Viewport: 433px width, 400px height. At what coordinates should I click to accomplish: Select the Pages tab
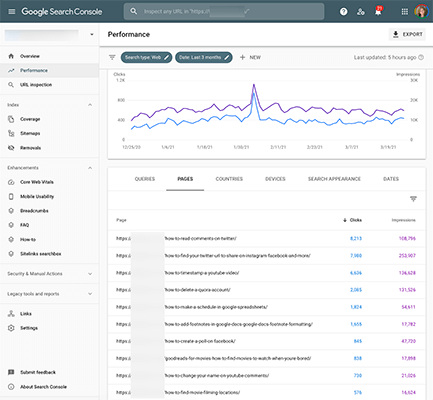185,179
